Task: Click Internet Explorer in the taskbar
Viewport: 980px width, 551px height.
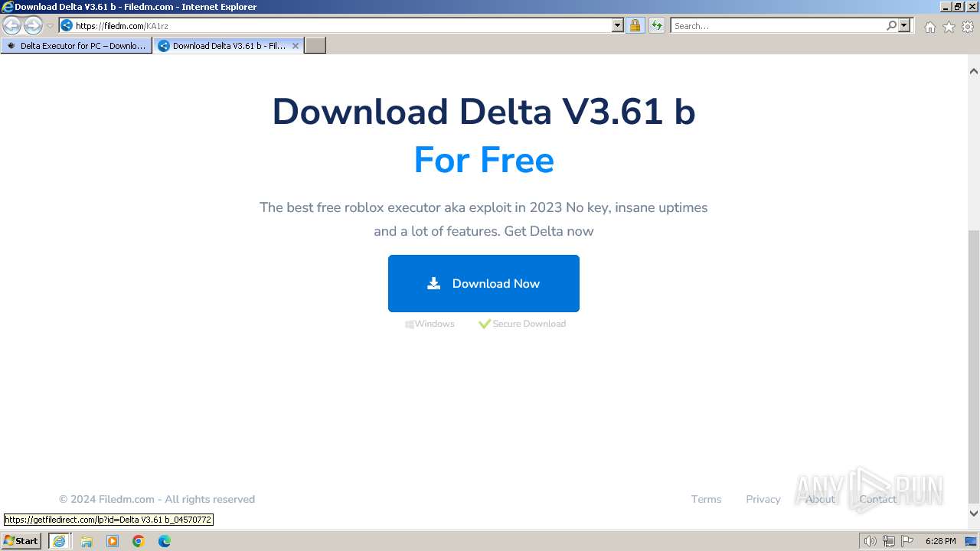Action: [x=59, y=540]
